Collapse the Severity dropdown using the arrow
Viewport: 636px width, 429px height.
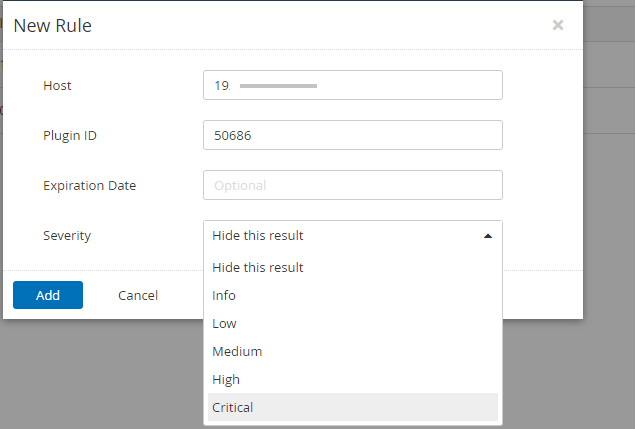pos(488,236)
